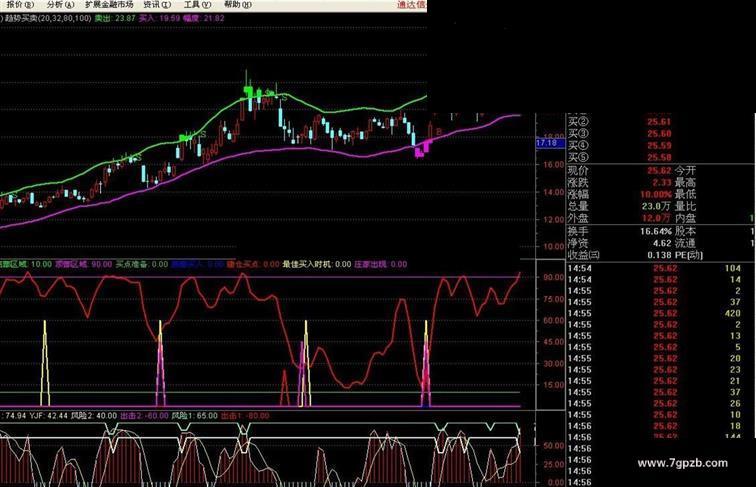Image resolution: width=756 pixels, height=487 pixels.
Task: Click the 最高 label
Action: [685, 182]
